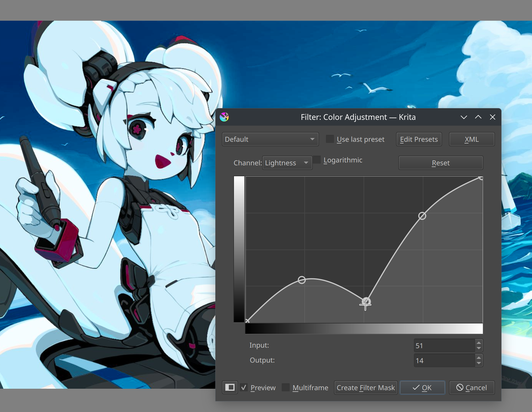The height and width of the screenshot is (412, 532).
Task: Shade the dialog with the down chevron
Action: point(464,117)
